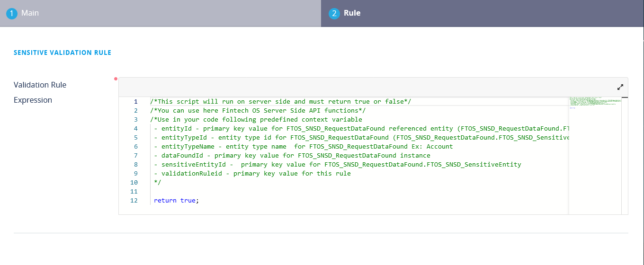Click the entityTypeName comment line
The image size is (644, 265).
click(x=303, y=147)
